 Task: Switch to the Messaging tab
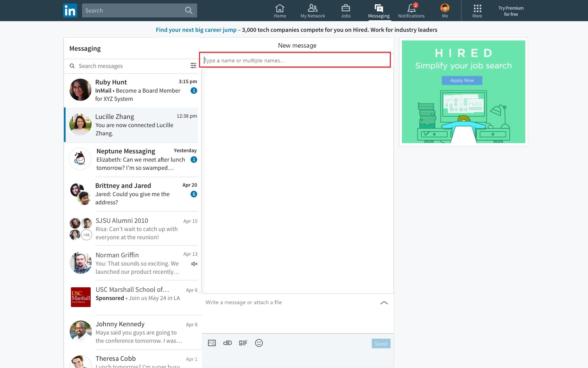pyautogui.click(x=378, y=11)
